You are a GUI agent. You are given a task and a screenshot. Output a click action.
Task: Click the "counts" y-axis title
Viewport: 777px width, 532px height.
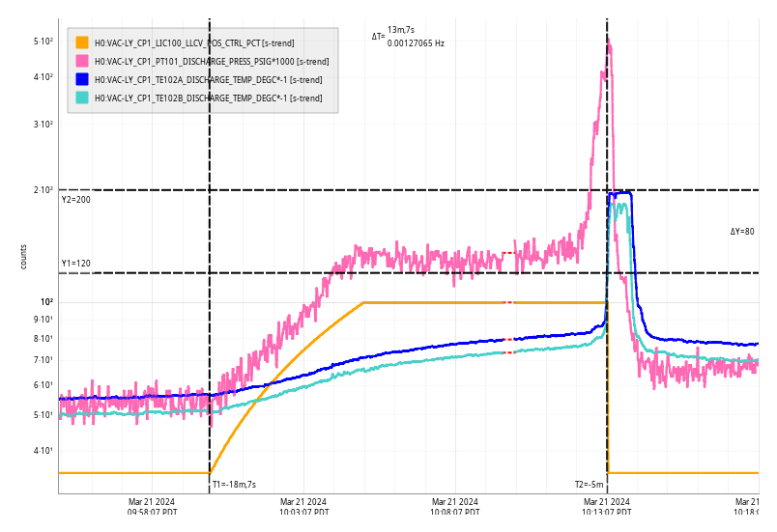pyautogui.click(x=24, y=256)
